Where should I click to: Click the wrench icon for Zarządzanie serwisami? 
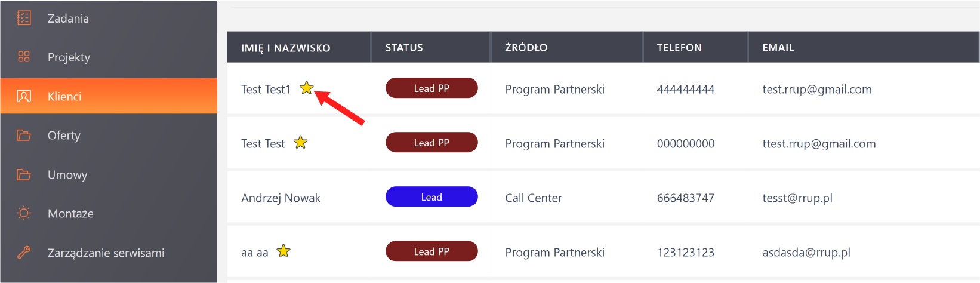(24, 253)
